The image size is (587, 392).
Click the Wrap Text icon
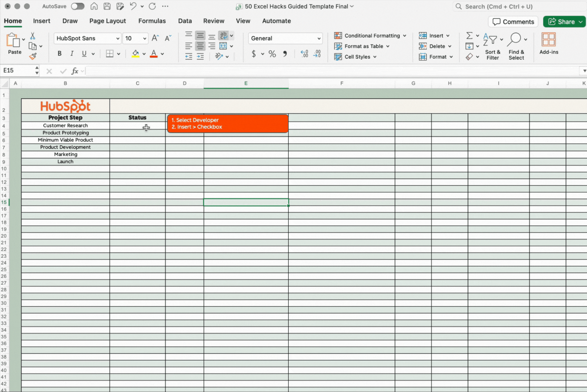point(224,35)
